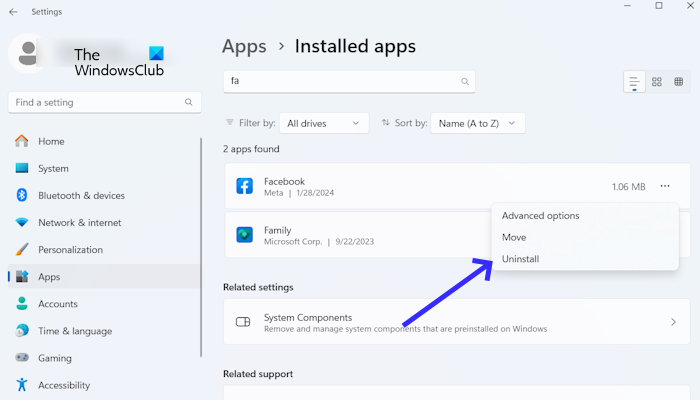This screenshot has width=700, height=400.
Task: Switch to list view layout
Action: tap(634, 82)
